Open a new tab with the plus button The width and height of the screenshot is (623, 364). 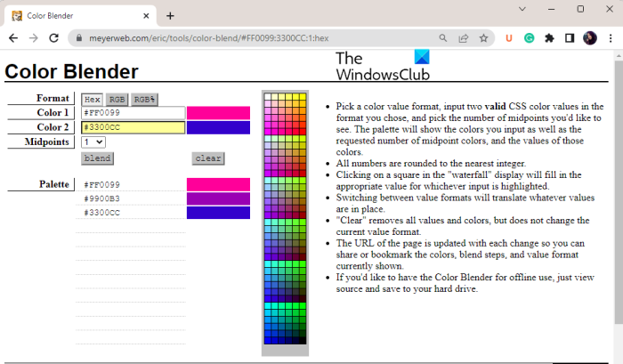click(170, 16)
